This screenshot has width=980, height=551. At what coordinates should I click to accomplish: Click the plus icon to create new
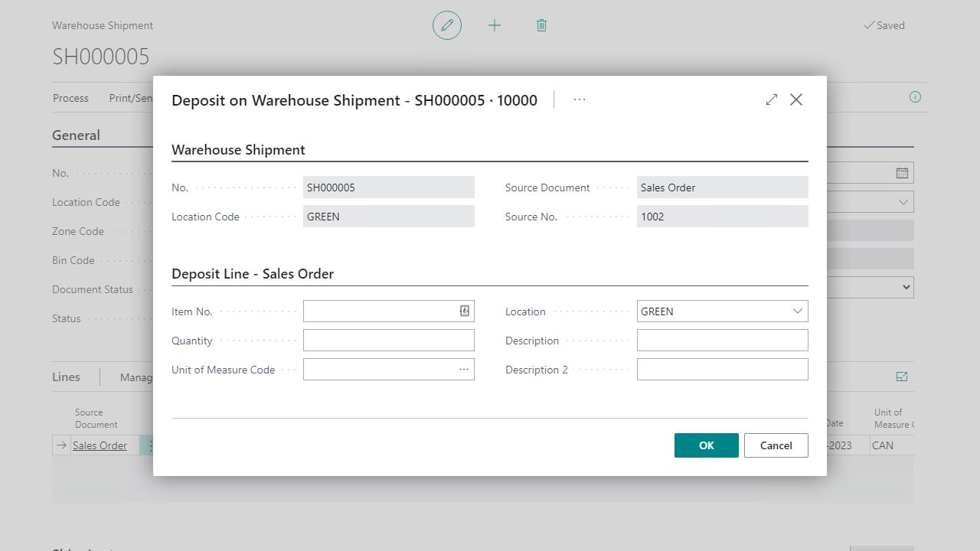point(495,25)
